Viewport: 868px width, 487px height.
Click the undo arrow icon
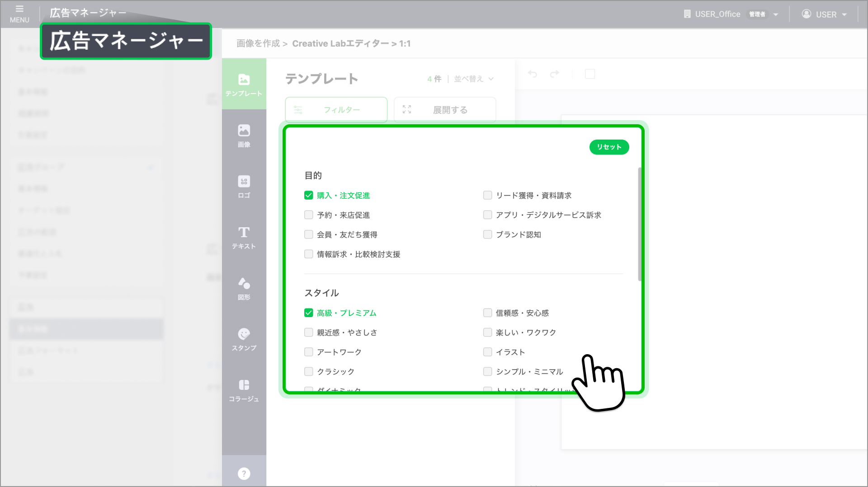533,74
